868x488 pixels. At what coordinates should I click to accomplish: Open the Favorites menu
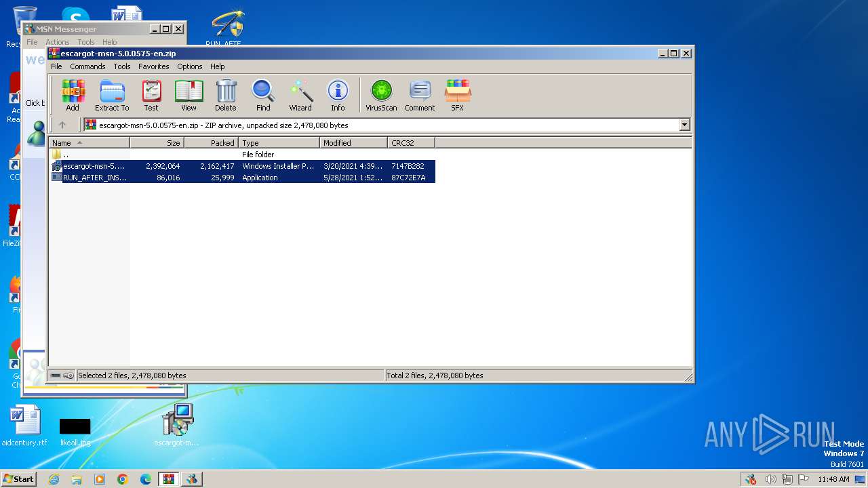click(154, 66)
